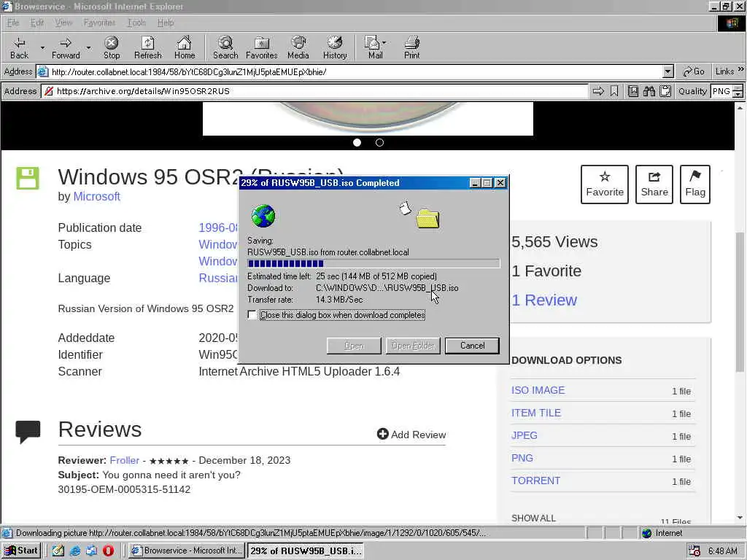Click the JPEG download option
This screenshot has height=560, width=747.
pyautogui.click(x=524, y=435)
